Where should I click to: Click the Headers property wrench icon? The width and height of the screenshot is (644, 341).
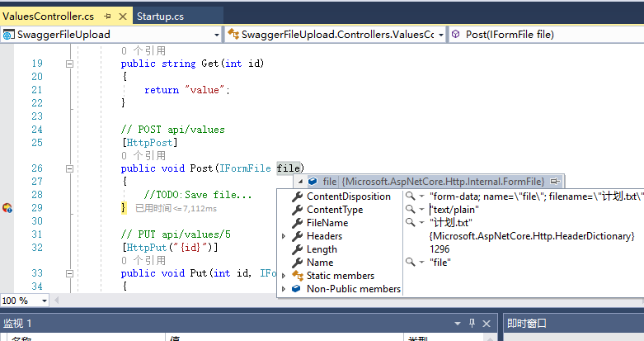tap(297, 236)
